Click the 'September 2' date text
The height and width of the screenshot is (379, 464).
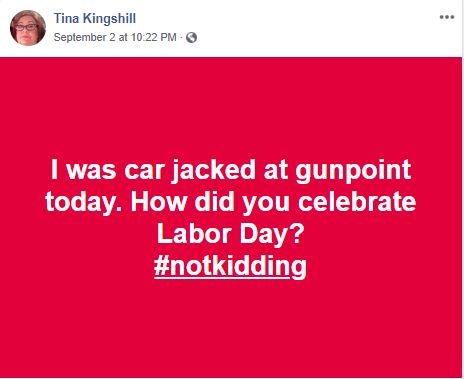84,37
